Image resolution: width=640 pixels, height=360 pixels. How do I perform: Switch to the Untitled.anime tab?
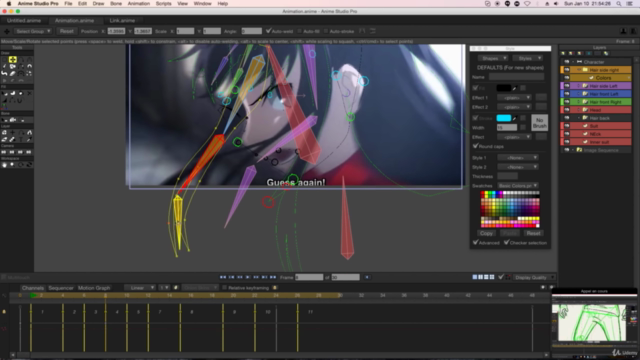coord(24,20)
